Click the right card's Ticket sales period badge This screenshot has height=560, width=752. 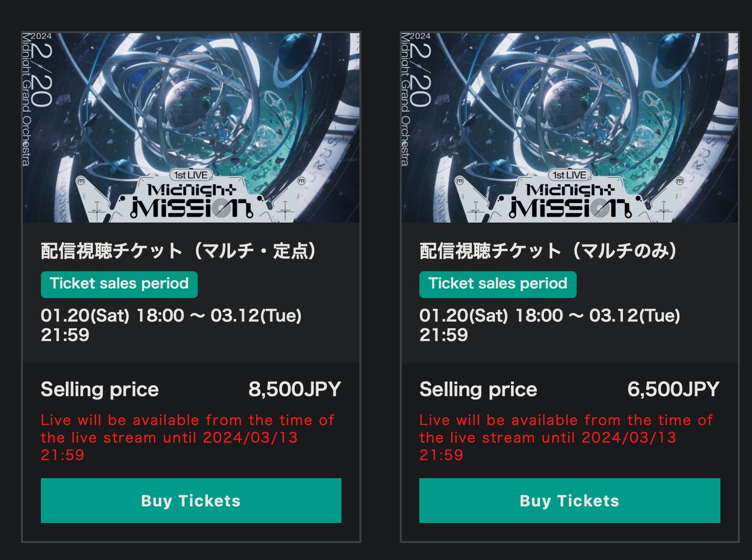coord(498,284)
